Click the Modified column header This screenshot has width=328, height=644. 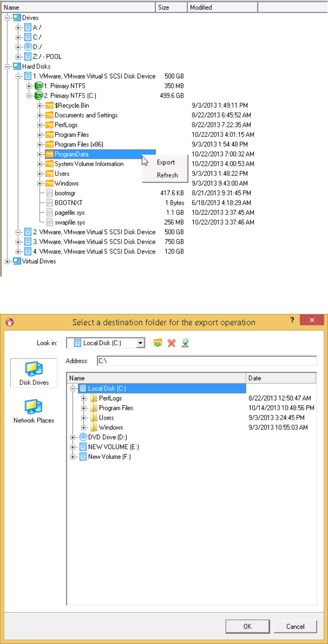pyautogui.click(x=223, y=7)
